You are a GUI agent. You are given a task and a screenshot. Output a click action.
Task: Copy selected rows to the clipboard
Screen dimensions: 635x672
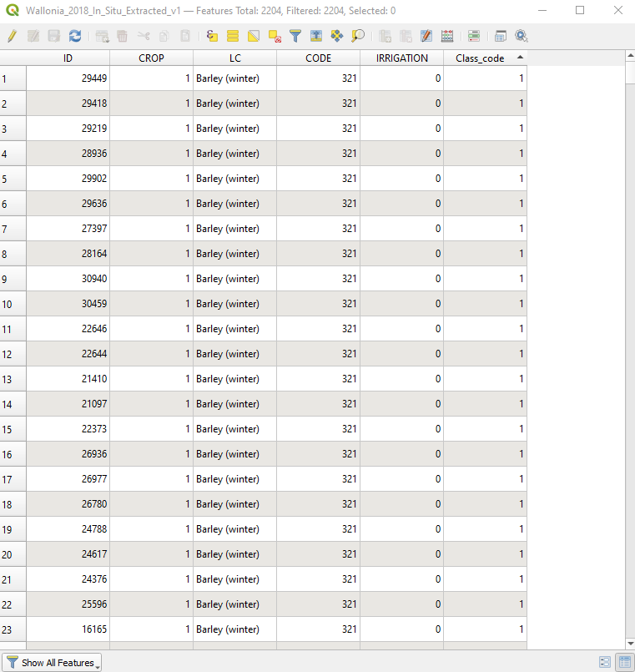164,36
